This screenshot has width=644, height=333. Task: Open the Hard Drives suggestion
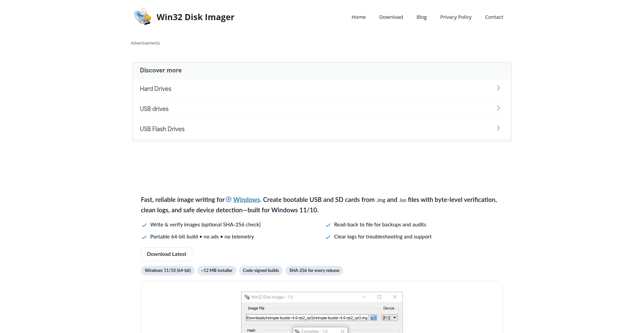(x=322, y=89)
